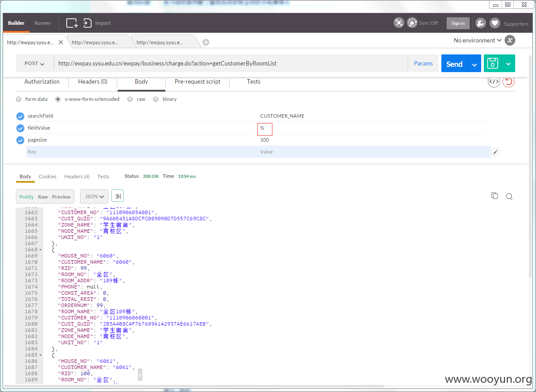Open the Headers (0) request tab
Screen dimensions: 536x392
[x=93, y=81]
